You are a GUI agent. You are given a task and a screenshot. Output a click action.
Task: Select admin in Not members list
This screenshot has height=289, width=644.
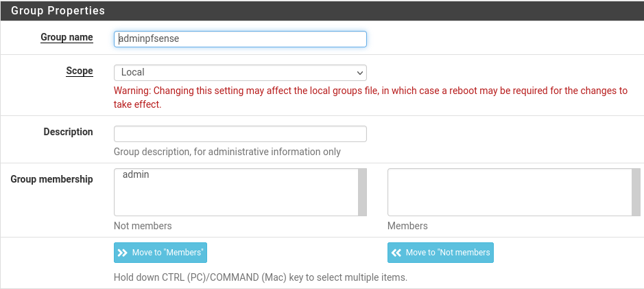[136, 174]
